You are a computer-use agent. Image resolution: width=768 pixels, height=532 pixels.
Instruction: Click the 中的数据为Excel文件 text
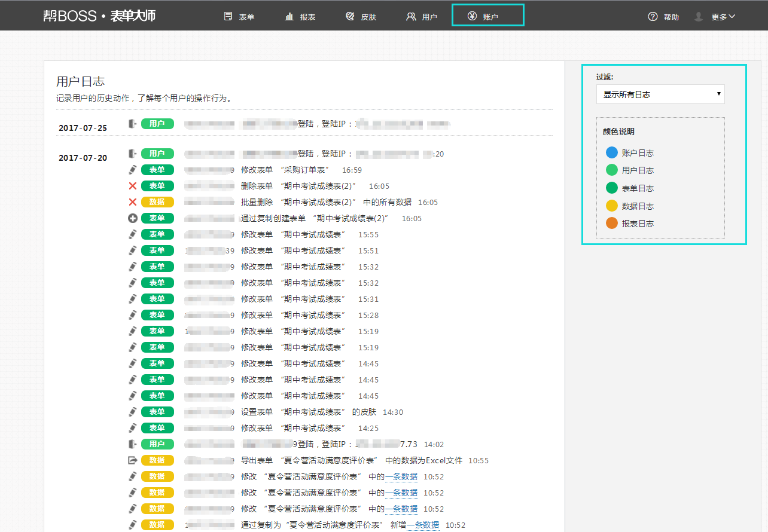pyautogui.click(x=423, y=461)
